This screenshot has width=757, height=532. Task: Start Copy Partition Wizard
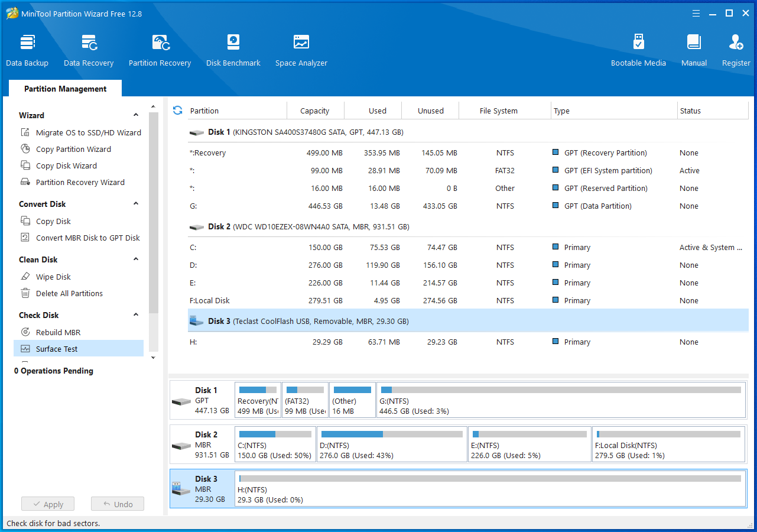point(66,149)
